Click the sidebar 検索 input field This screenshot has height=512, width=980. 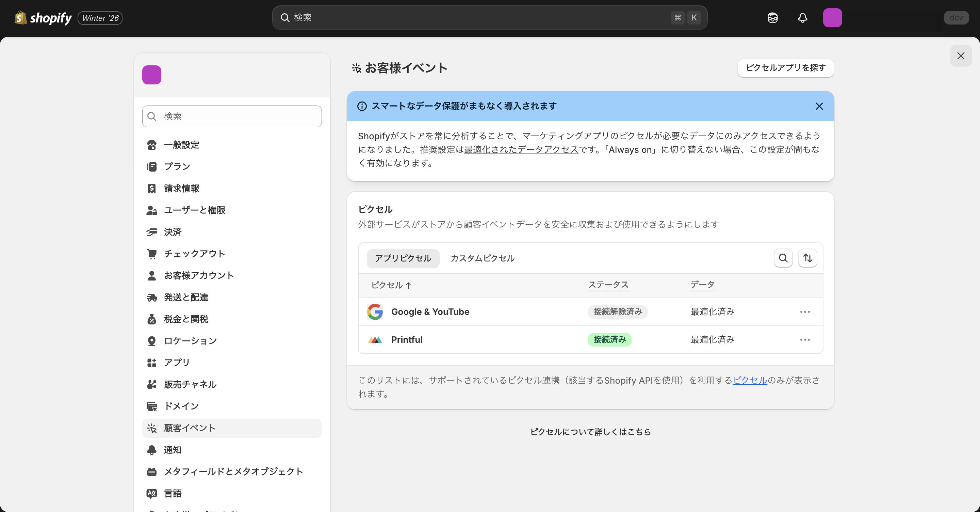[x=231, y=116]
